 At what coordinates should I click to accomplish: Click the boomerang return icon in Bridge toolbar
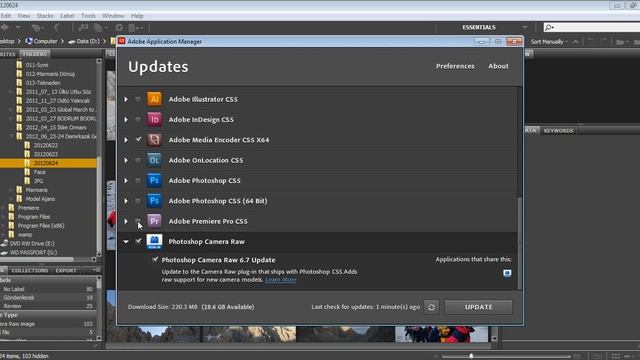click(x=56, y=27)
